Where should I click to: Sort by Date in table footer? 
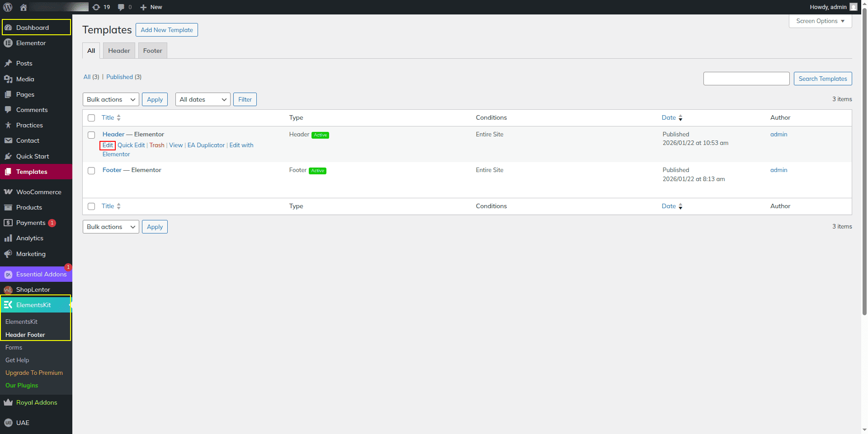click(x=672, y=206)
